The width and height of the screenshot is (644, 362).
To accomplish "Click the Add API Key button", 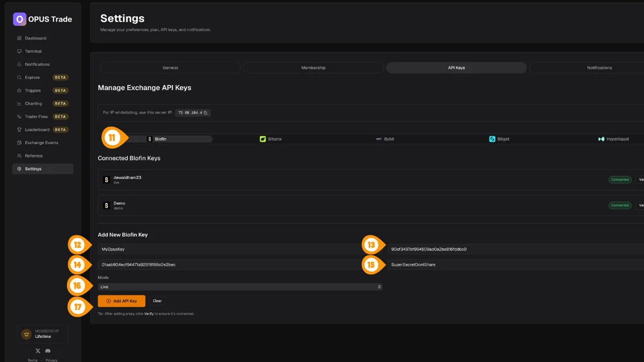I will click(x=121, y=301).
